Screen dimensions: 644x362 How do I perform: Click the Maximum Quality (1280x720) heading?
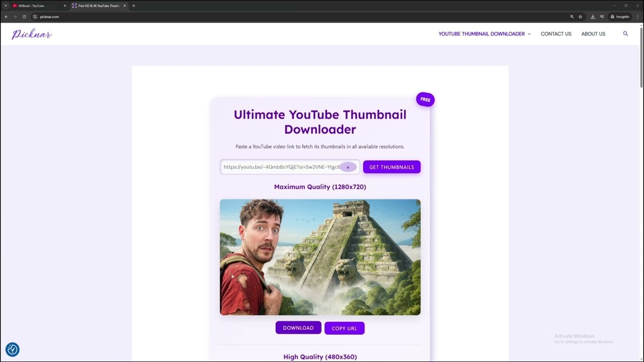[320, 187]
